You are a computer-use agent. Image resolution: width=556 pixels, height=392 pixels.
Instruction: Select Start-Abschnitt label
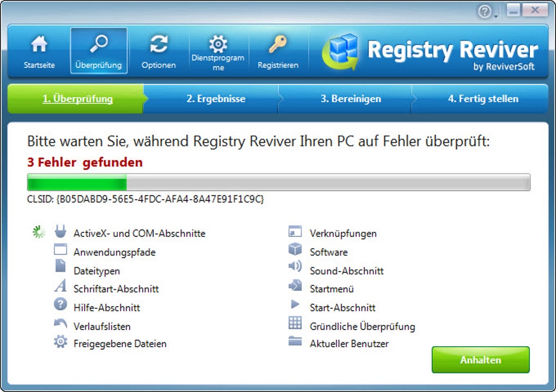342,308
